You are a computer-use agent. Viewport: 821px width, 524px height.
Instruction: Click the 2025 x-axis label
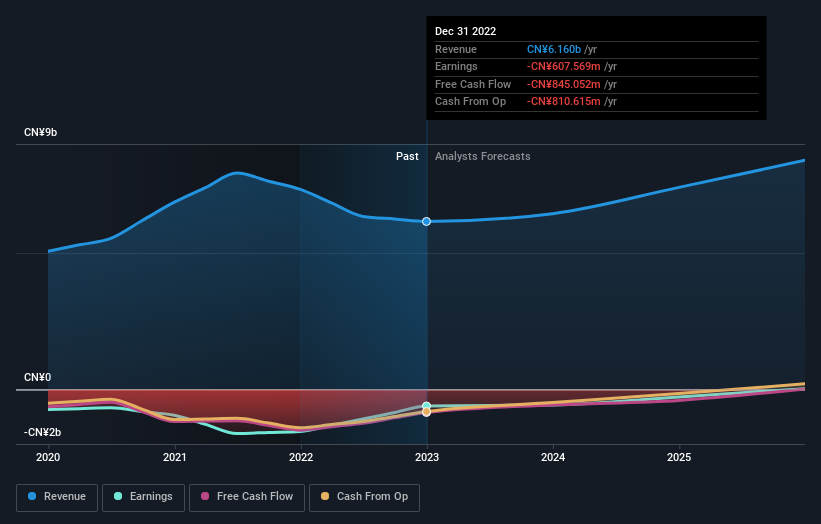pyautogui.click(x=679, y=458)
